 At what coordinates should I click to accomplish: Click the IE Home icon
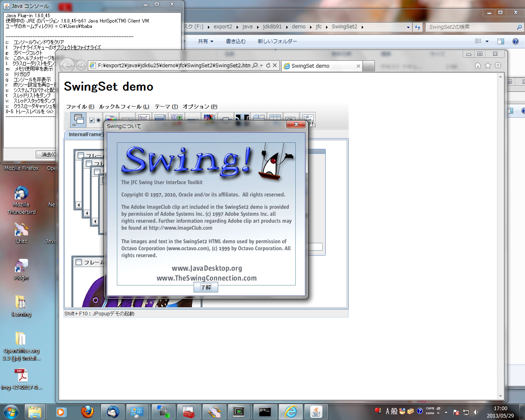[477, 66]
